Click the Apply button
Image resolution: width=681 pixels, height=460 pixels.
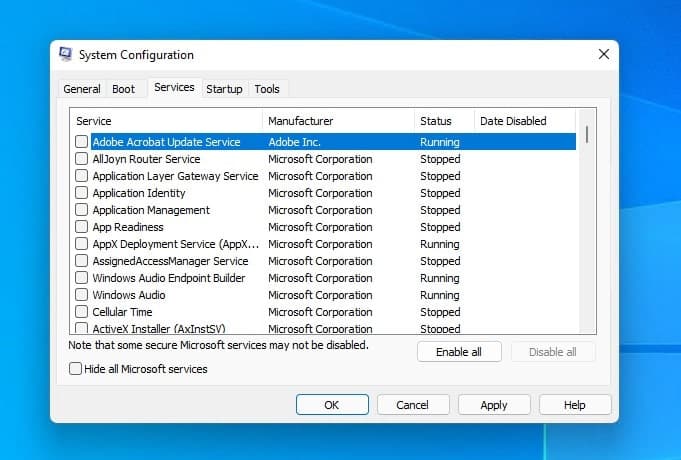point(494,405)
